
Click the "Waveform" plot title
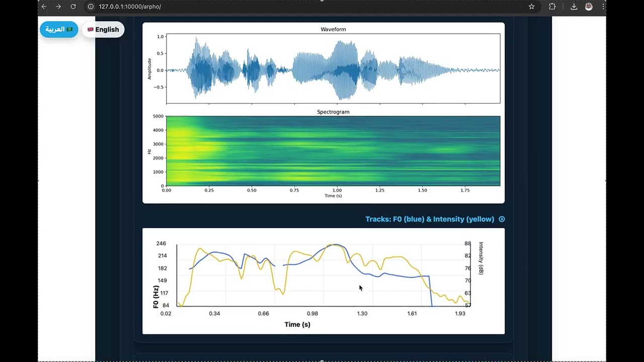coord(333,29)
